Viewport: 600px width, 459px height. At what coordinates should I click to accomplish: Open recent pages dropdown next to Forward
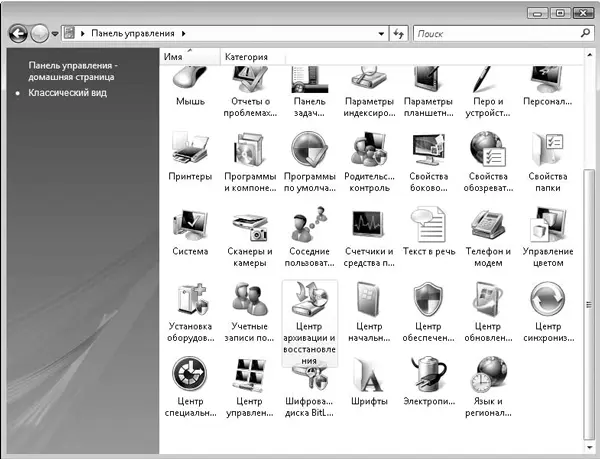click(x=55, y=34)
